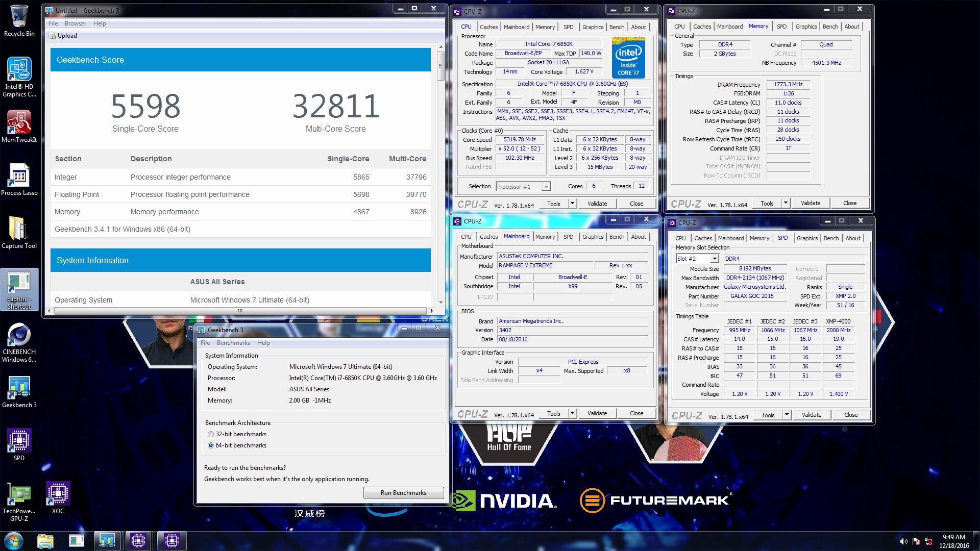Viewport: 980px width, 551px height.
Task: Select the capture - Shortcut desktop icon
Action: click(x=19, y=290)
